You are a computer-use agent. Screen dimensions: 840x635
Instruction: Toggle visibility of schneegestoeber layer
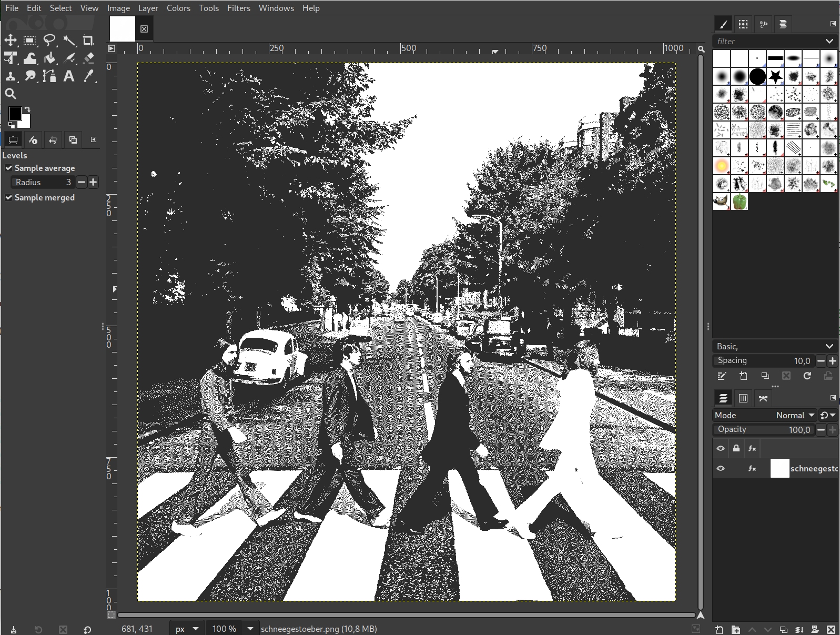[721, 468]
